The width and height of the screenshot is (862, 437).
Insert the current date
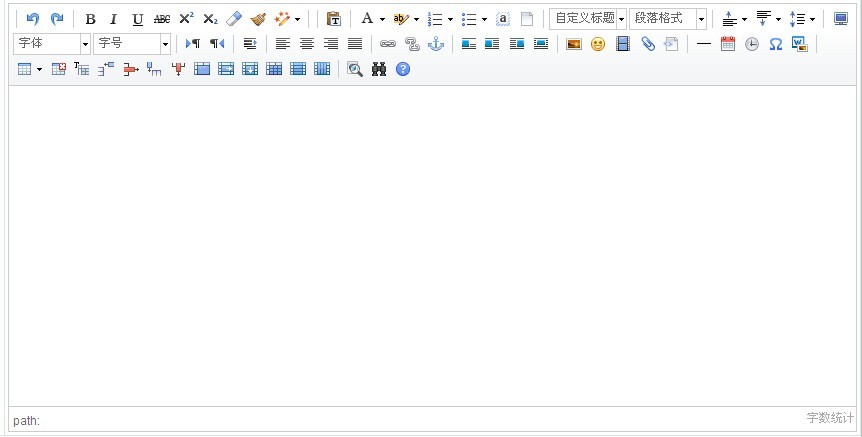728,44
